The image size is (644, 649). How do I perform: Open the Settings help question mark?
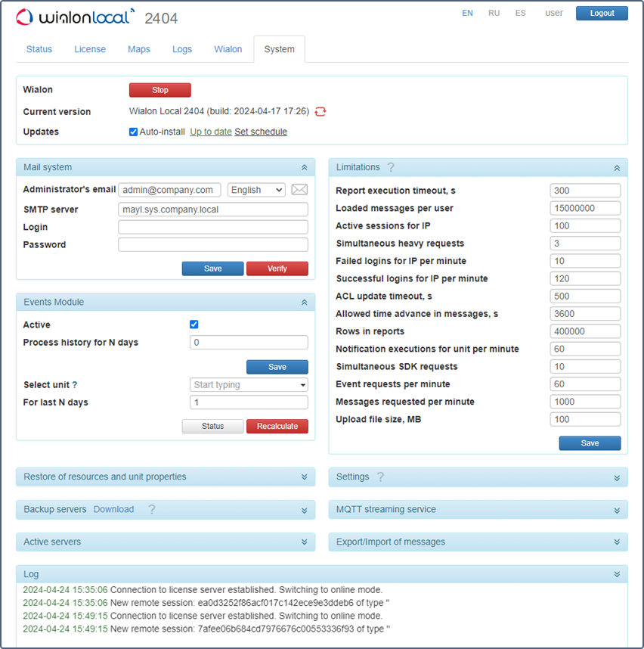[x=380, y=477]
